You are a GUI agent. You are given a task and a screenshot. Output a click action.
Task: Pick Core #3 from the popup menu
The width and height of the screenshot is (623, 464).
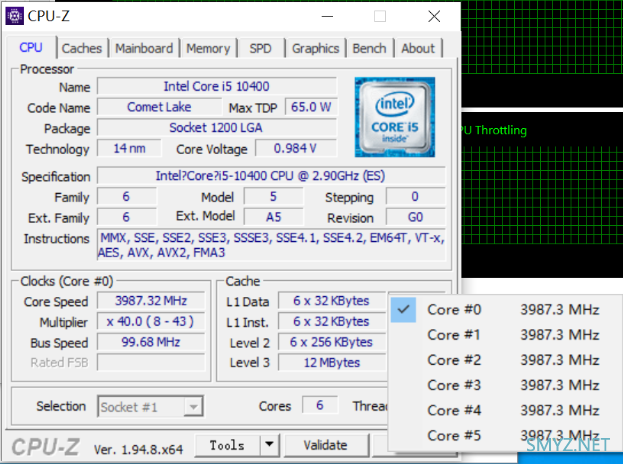click(505, 385)
